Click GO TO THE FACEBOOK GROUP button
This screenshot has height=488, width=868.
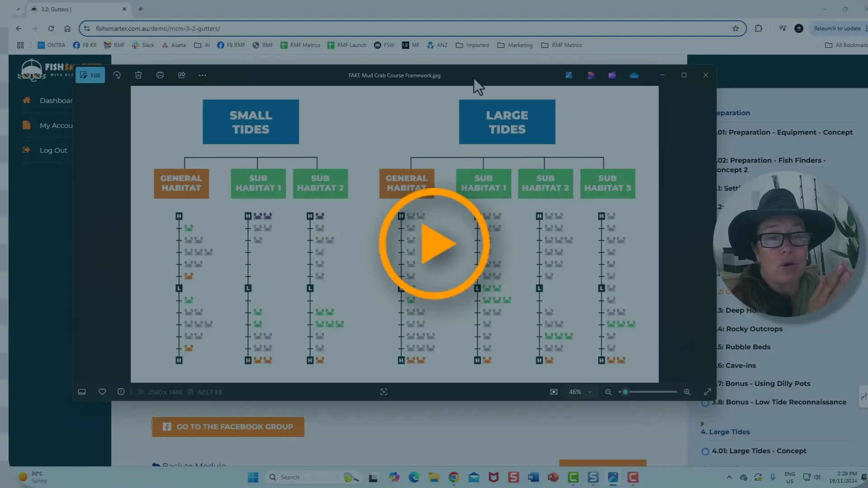coord(228,426)
